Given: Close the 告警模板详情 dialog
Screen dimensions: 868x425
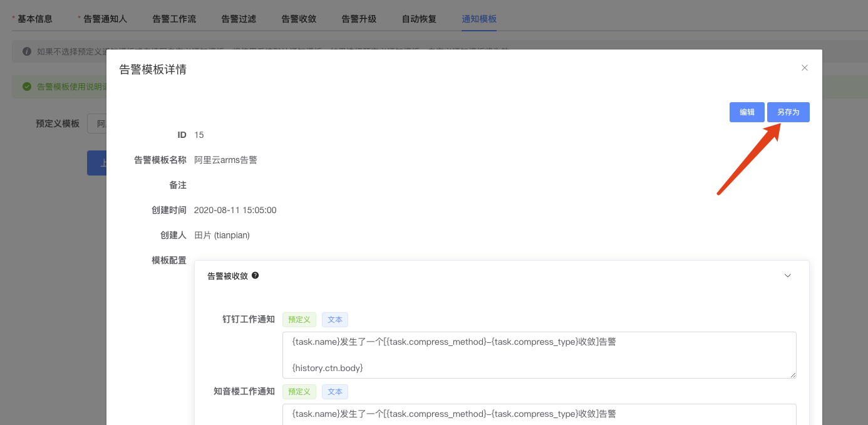Looking at the screenshot, I should coord(805,68).
